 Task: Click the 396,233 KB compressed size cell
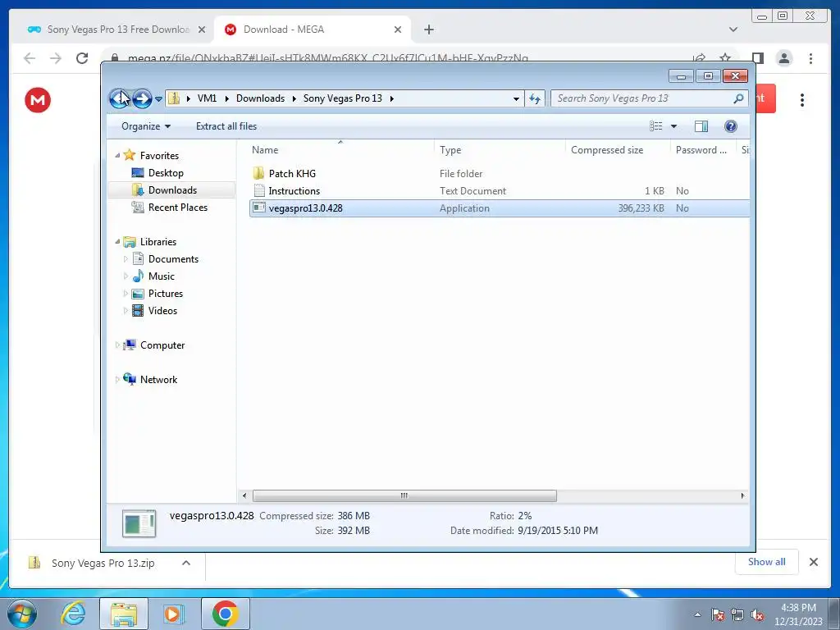[641, 208]
